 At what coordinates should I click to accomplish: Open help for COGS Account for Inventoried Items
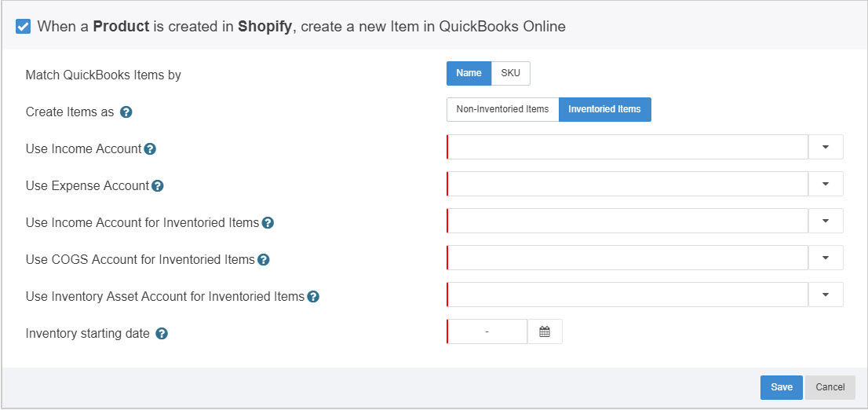pyautogui.click(x=264, y=259)
